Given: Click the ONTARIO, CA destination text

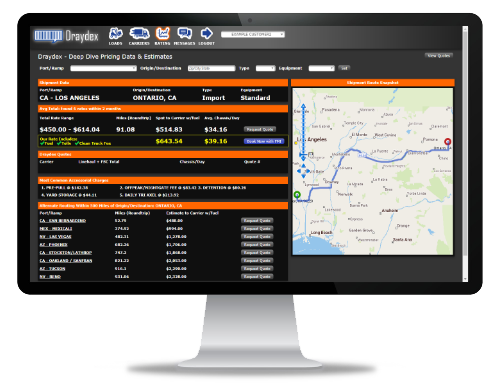Looking at the screenshot, I should click(x=155, y=98).
